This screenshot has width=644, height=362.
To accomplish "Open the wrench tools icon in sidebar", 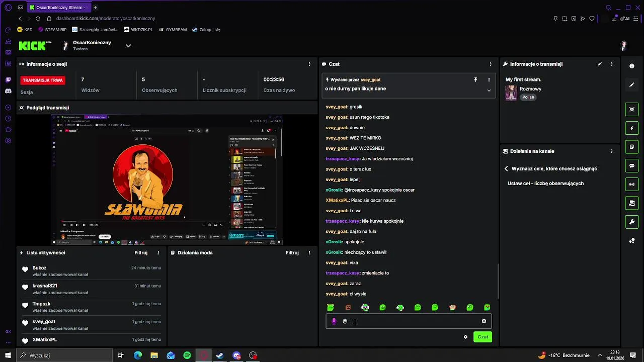I will point(632,222).
